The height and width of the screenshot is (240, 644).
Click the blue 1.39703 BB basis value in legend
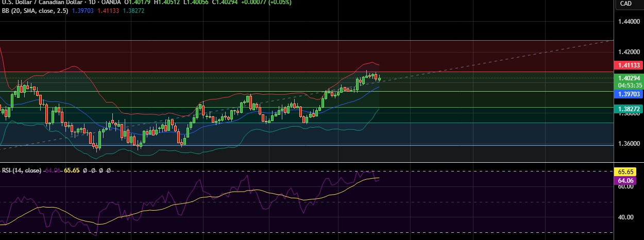[x=82, y=10]
